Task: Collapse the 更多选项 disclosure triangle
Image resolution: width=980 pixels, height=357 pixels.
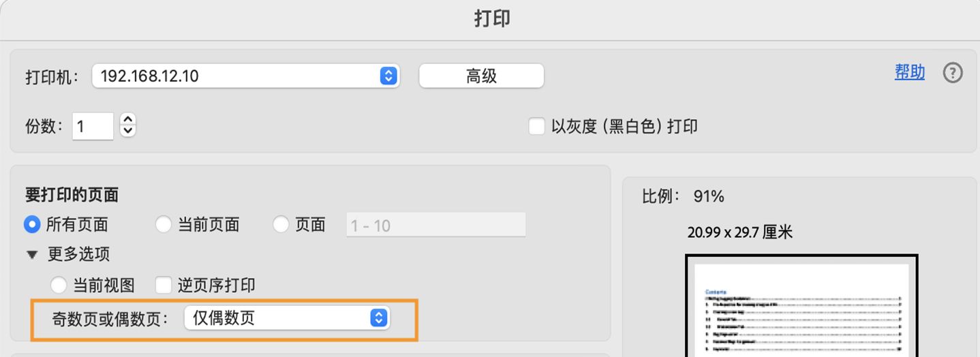Action: (32, 255)
